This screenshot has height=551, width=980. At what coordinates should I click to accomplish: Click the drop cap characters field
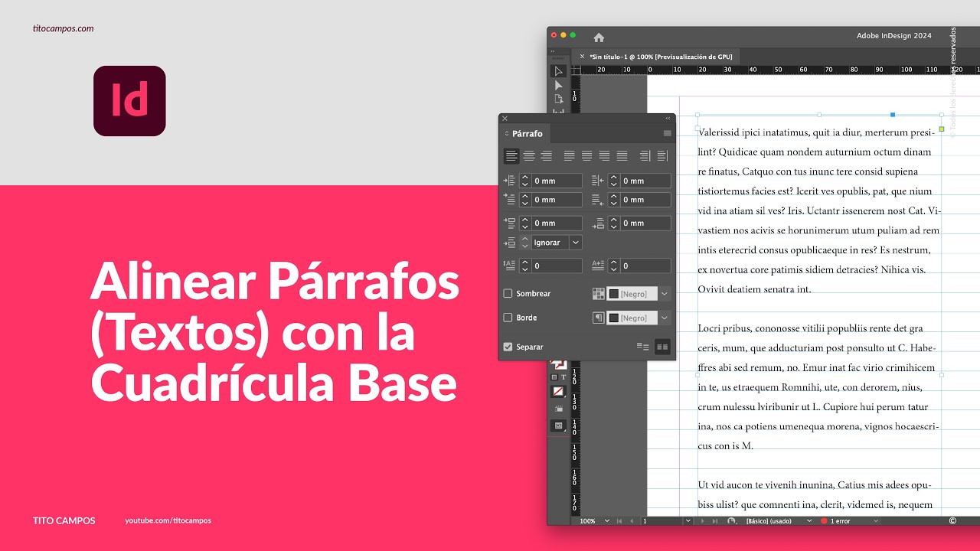[645, 266]
